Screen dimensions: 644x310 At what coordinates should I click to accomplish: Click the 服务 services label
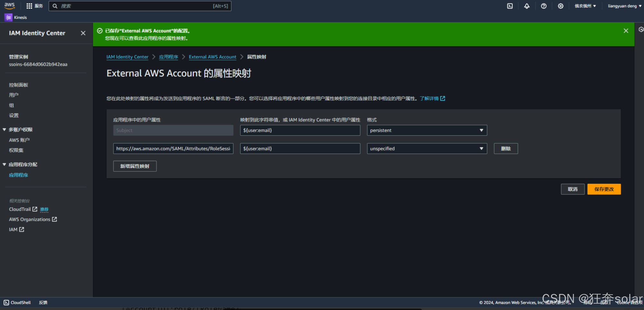tap(39, 6)
